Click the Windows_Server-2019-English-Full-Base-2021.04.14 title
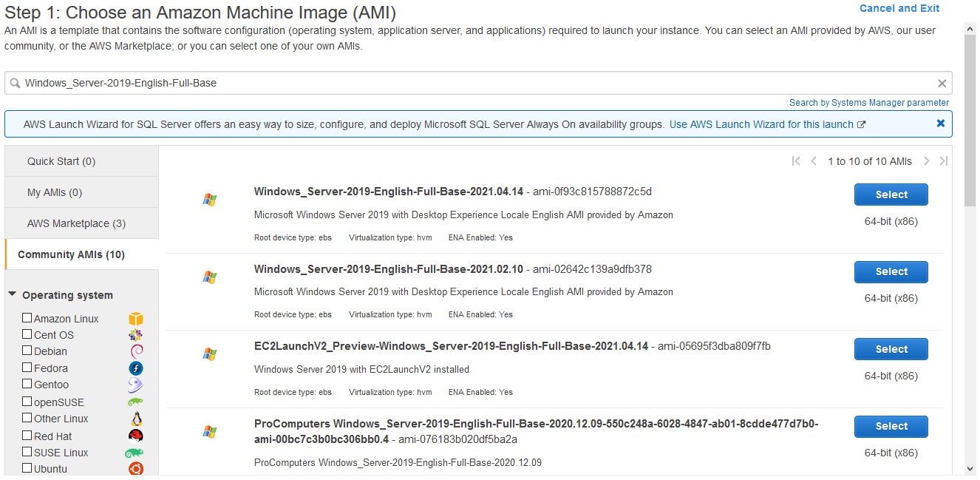The image size is (980, 480). 389,192
